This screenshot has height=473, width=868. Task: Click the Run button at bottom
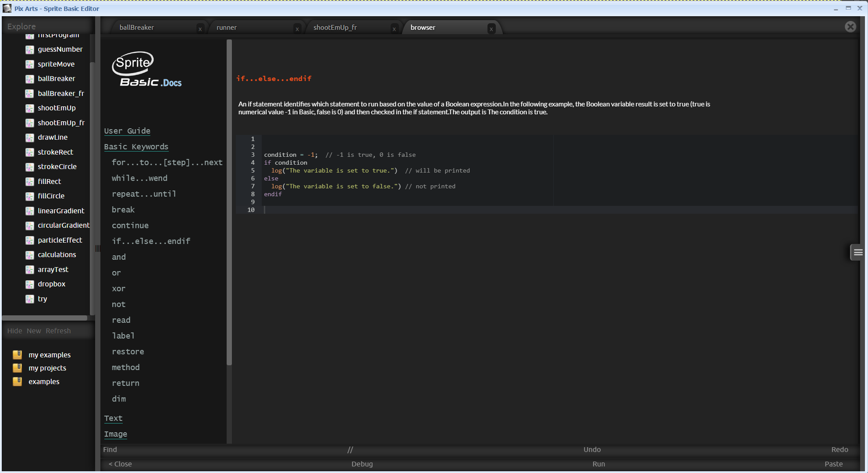pos(597,464)
